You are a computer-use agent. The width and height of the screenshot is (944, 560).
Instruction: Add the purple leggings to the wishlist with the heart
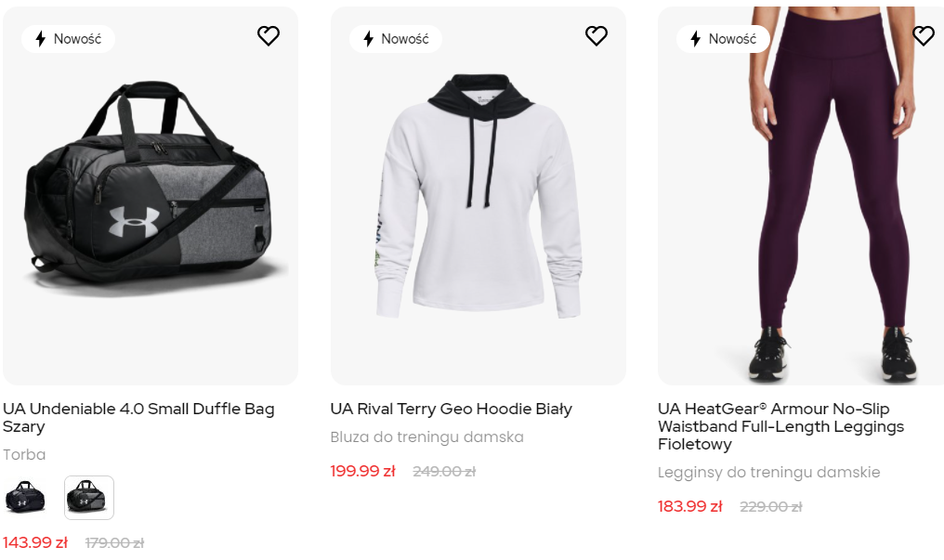pyautogui.click(x=924, y=36)
